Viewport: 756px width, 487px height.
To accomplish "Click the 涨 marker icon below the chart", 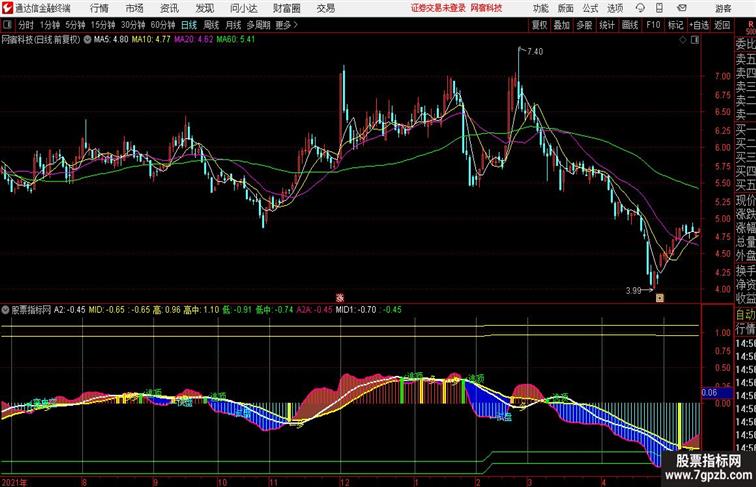I will pyautogui.click(x=339, y=298).
